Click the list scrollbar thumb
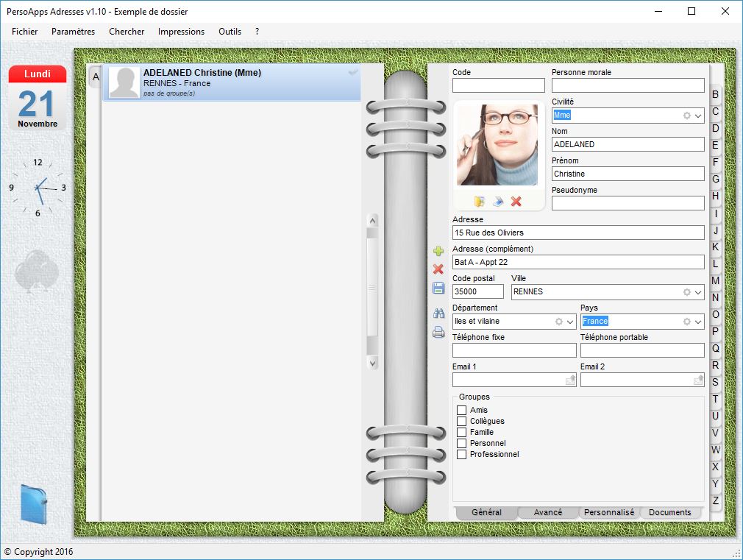This screenshot has width=743, height=560. tap(372, 287)
